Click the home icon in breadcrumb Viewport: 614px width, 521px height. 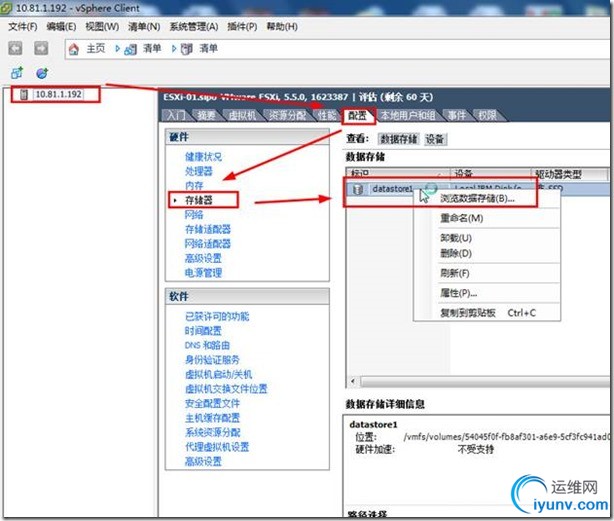74,49
